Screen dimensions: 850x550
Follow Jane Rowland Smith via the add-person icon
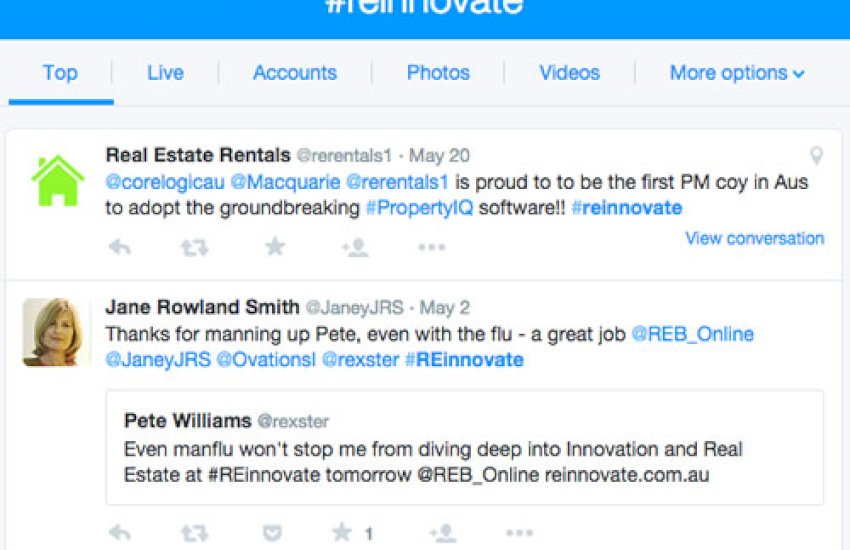click(443, 533)
